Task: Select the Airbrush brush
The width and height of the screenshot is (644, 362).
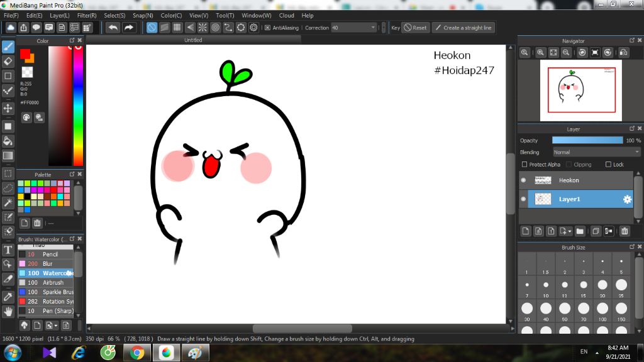Action: [x=46, y=282]
